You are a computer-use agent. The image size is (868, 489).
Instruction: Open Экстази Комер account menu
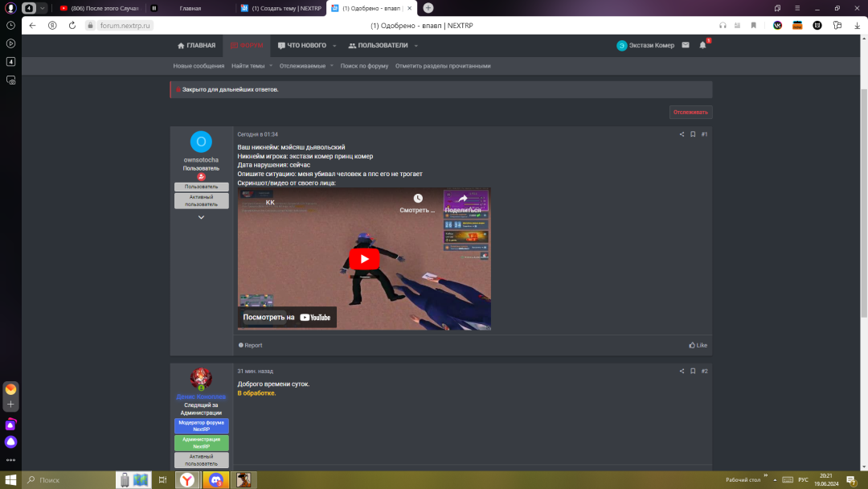tap(645, 45)
